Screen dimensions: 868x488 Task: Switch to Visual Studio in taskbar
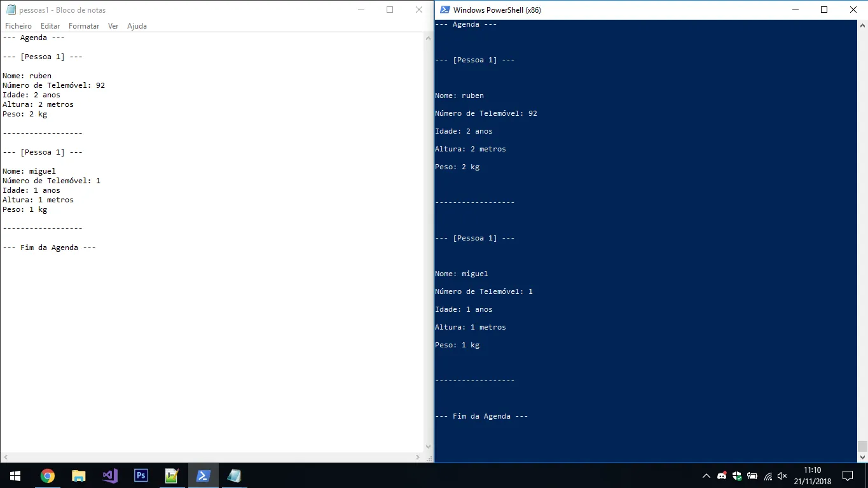point(109,476)
